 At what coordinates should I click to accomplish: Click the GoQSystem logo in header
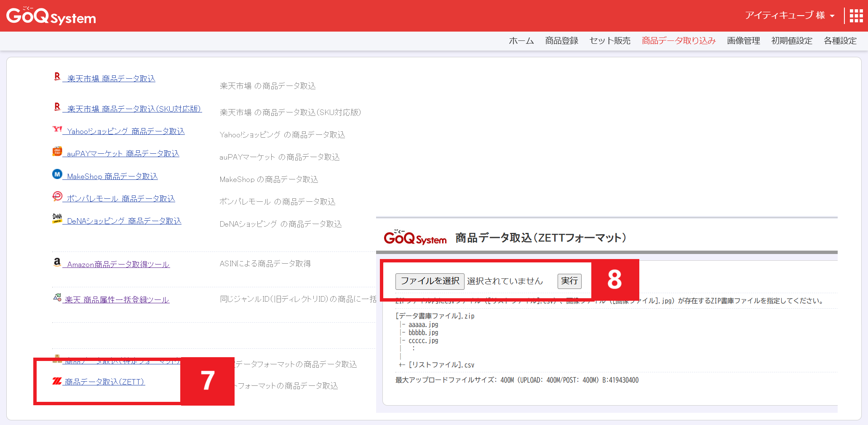[51, 16]
